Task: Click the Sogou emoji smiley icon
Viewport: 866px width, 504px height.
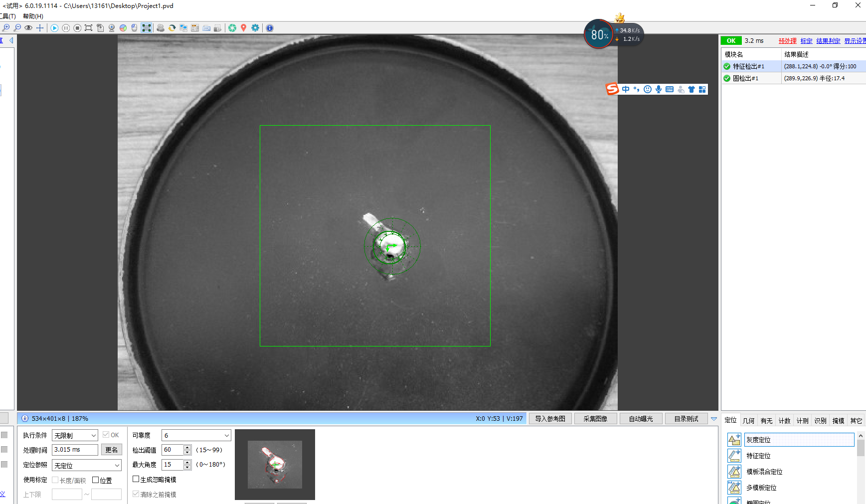Action: pos(648,89)
